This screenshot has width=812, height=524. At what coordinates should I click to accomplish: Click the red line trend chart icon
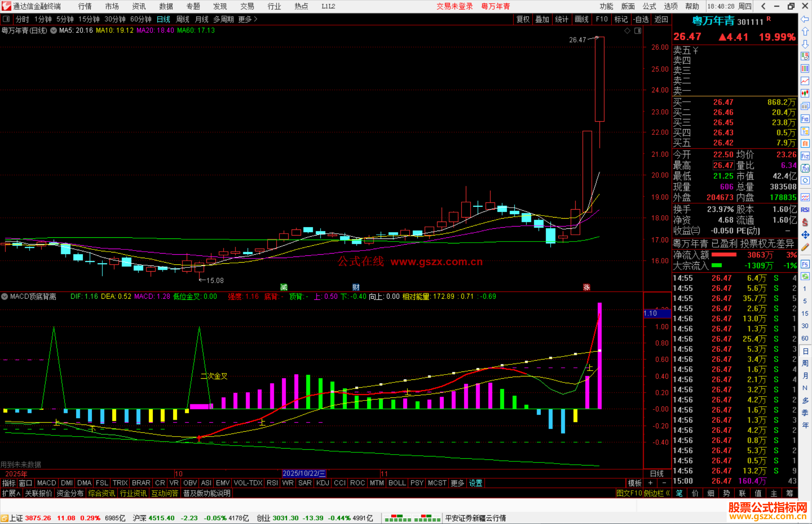pyautogui.click(x=805, y=81)
